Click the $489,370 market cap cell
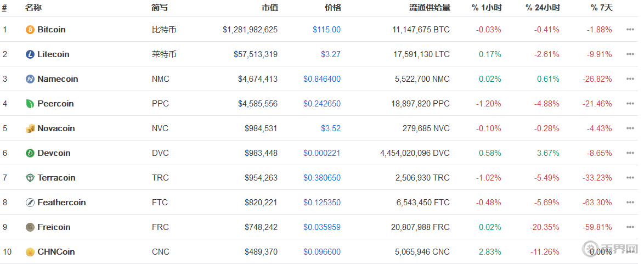The width and height of the screenshot is (644, 264). pos(261,252)
